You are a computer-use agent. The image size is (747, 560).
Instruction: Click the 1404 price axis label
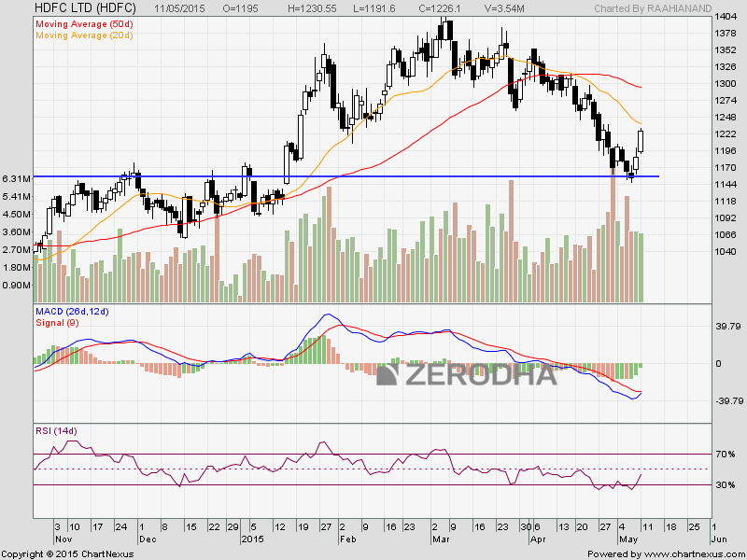725,17
